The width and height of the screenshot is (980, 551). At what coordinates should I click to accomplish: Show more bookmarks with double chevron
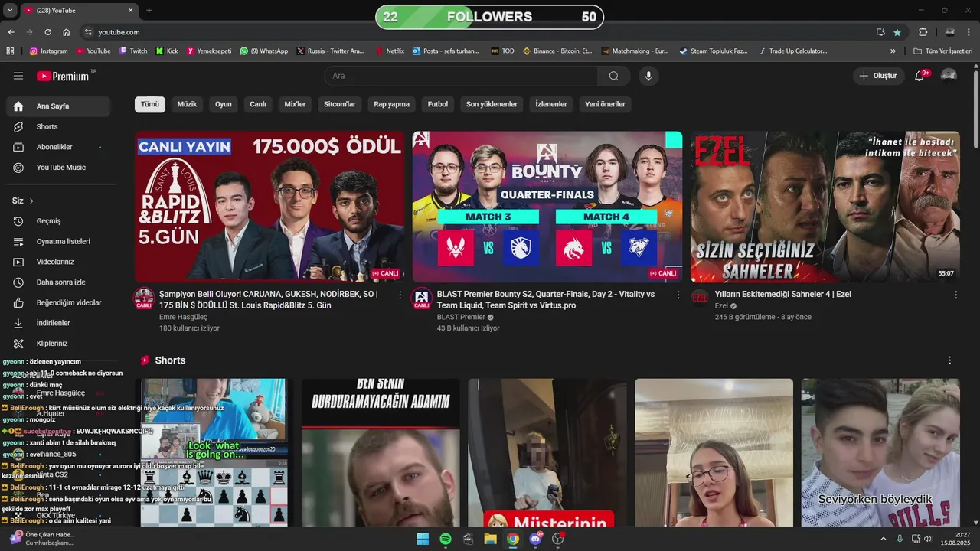click(x=893, y=51)
